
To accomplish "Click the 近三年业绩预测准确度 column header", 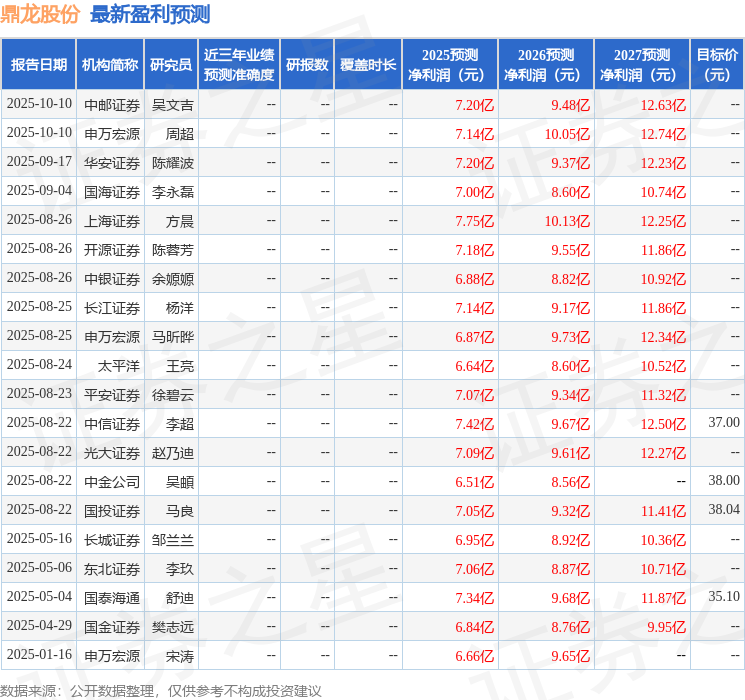I will (x=239, y=64).
